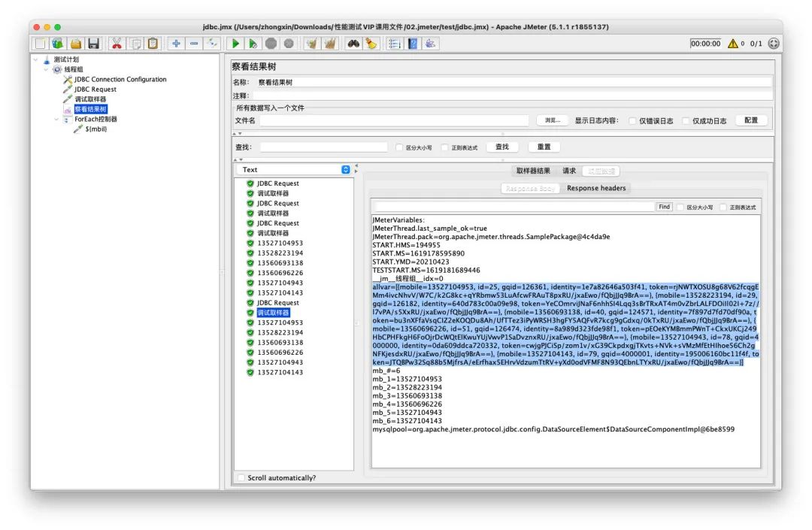The width and height of the screenshot is (812, 530).
Task: Collapse the 测试计划 tree expander
Action: click(36, 59)
